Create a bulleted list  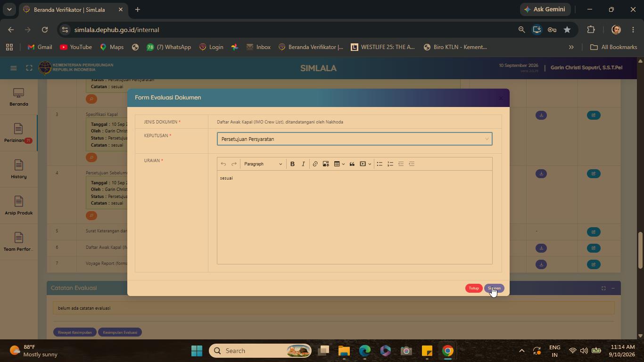click(380, 164)
